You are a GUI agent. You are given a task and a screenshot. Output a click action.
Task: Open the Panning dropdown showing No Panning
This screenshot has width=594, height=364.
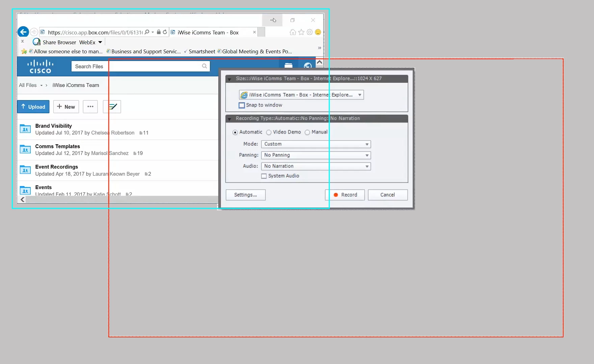coord(316,155)
